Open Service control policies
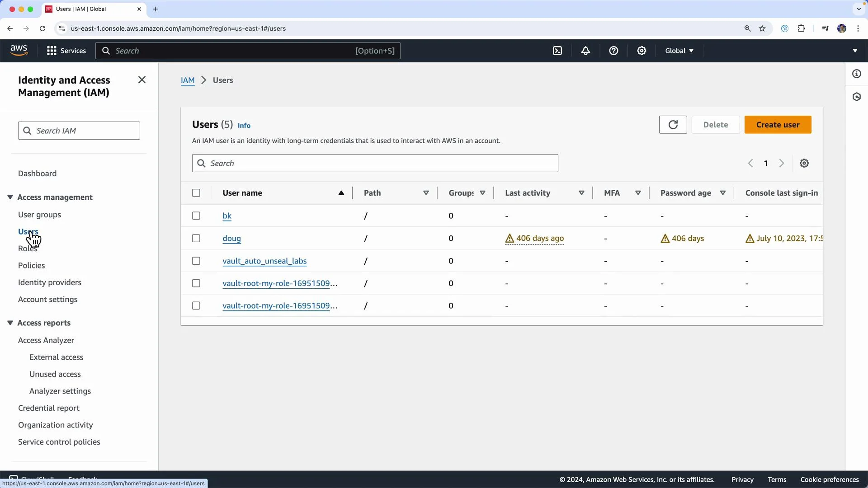The width and height of the screenshot is (868, 488). (59, 442)
